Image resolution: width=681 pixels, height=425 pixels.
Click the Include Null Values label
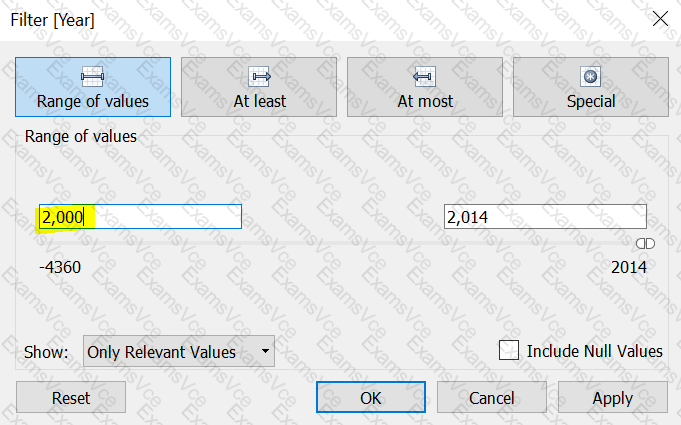pos(595,351)
